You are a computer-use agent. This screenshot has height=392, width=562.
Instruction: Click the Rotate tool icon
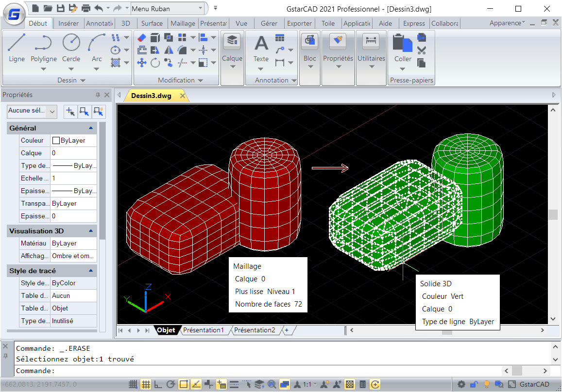click(155, 63)
